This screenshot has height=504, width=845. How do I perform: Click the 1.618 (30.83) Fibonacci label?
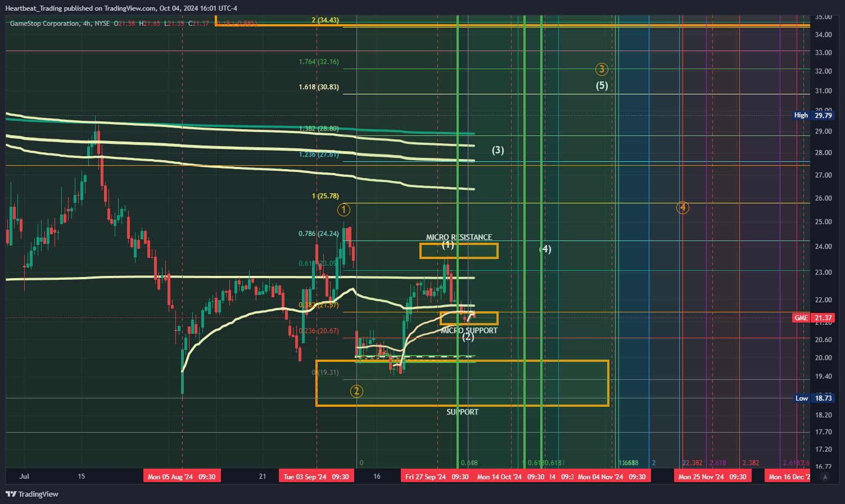319,87
